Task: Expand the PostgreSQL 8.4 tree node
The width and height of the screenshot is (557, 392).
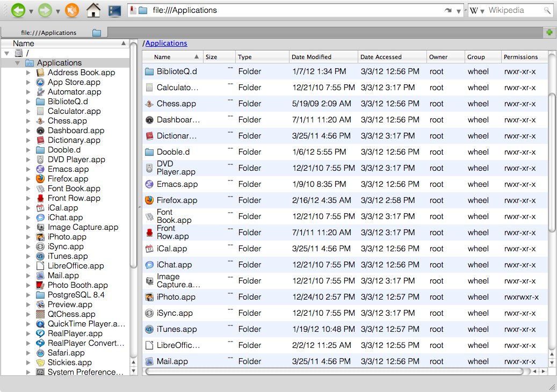Action: [28, 295]
